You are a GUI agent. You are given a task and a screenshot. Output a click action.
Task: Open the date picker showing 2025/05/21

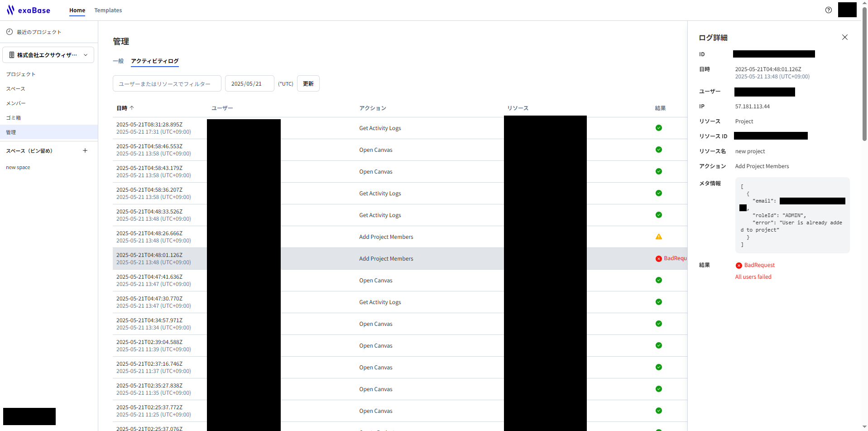249,84
